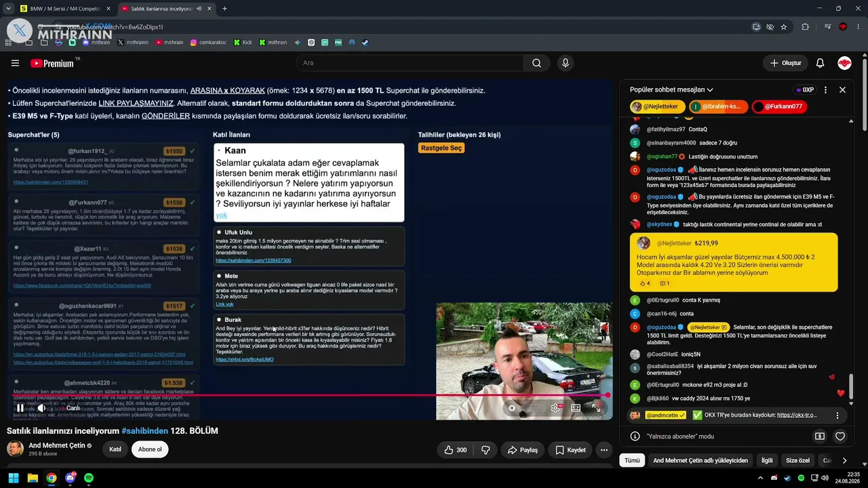868x488 pixels.
Task: Open Chrome extensions puzzle menu
Action: [806, 27]
